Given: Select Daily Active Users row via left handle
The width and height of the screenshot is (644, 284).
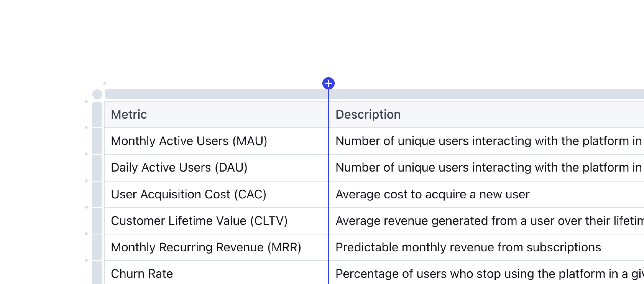Looking at the screenshot, I should (97, 168).
